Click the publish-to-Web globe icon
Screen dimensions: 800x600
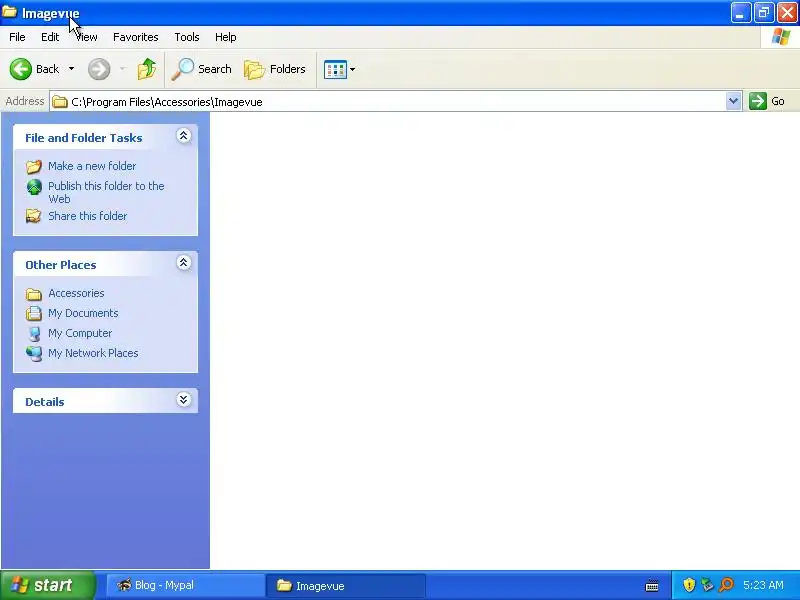point(34,187)
